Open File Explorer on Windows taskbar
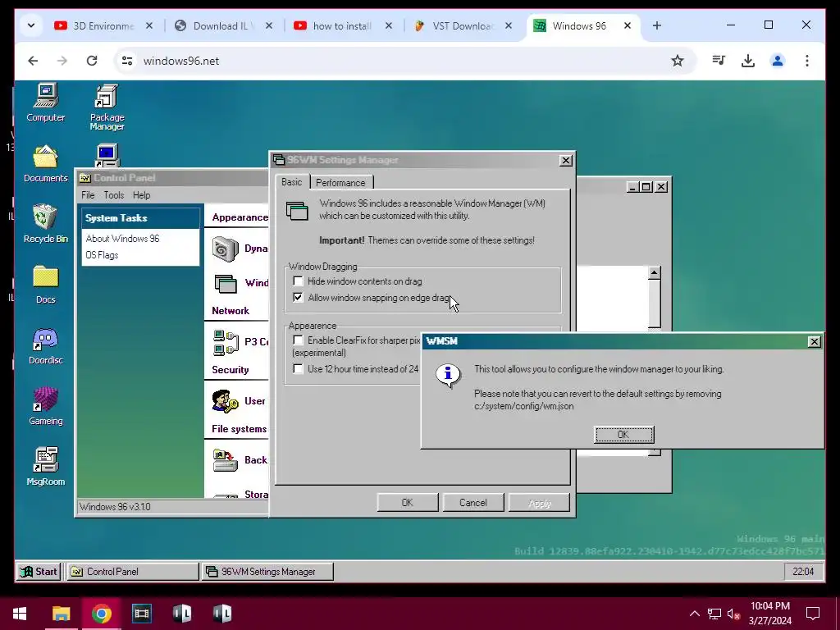This screenshot has width=840, height=630. 61,614
